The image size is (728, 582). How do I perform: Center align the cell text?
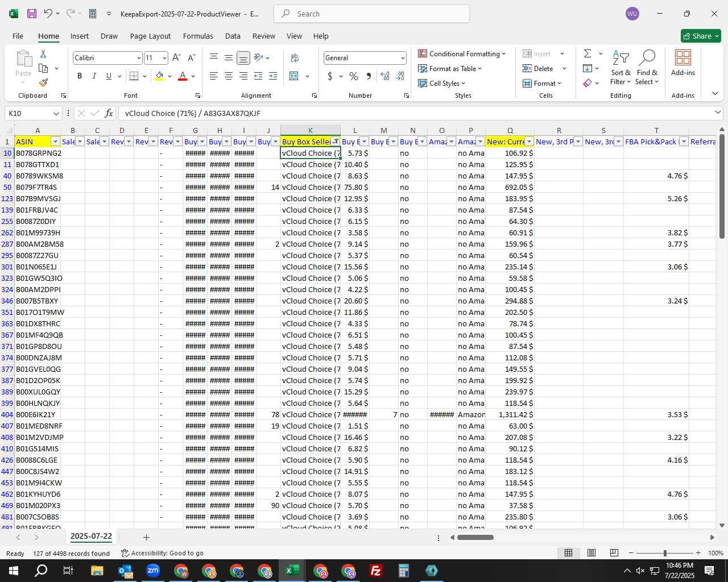click(228, 76)
